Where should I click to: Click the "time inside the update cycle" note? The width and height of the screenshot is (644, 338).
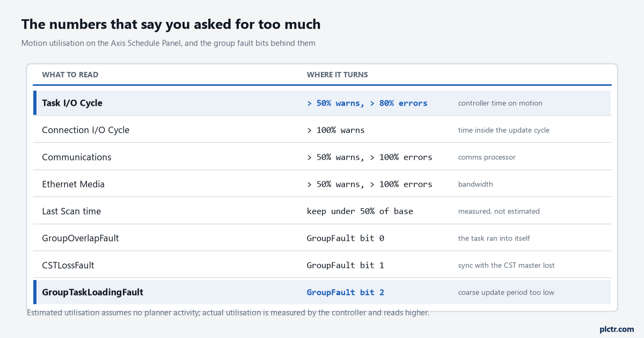coord(504,130)
